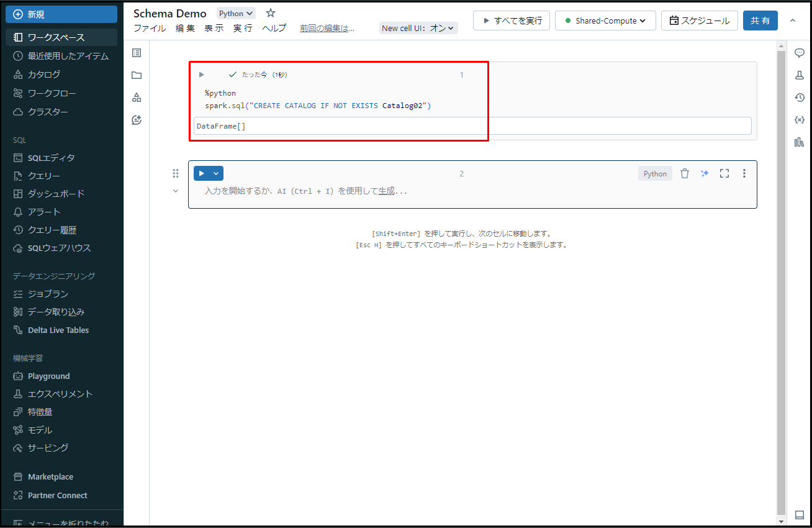Image resolution: width=812 pixels, height=528 pixels.
Task: Open the comments panel icon
Action: click(x=800, y=53)
